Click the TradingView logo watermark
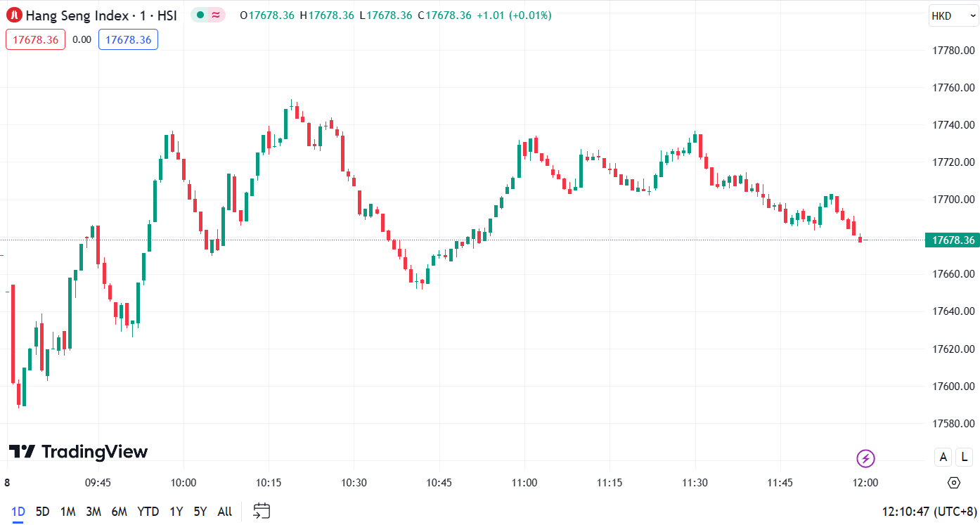 coord(77,452)
